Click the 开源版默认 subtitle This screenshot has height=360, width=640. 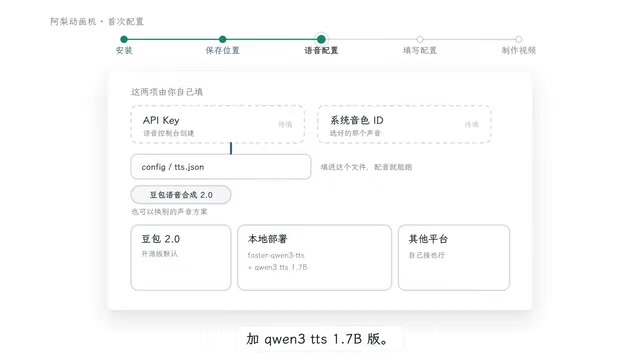(160, 254)
